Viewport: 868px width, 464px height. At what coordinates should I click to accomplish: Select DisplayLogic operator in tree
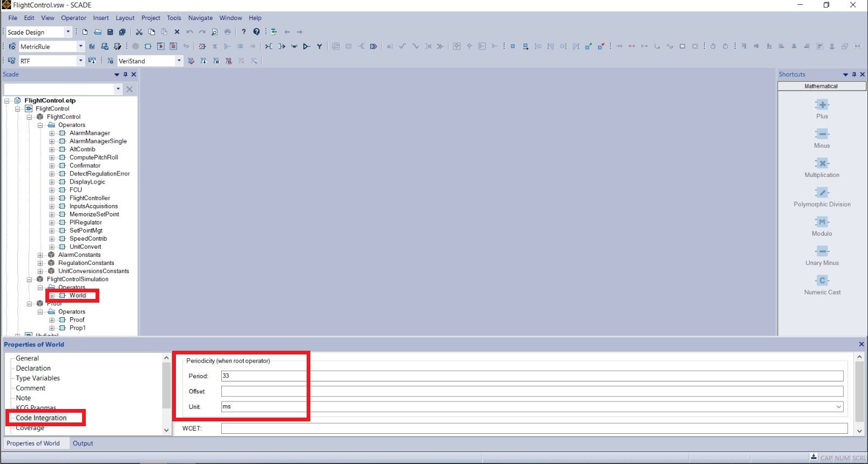click(87, 182)
